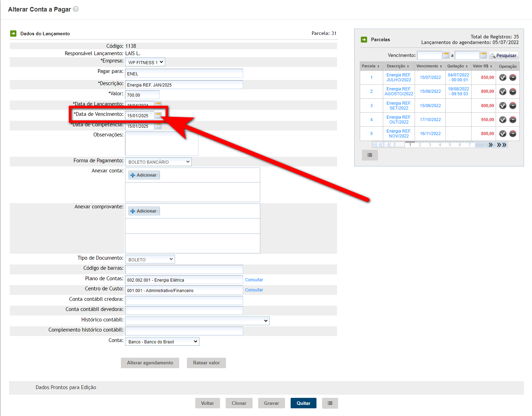
Task: Click Adicionar under Anexar comprovante
Action: point(144,211)
